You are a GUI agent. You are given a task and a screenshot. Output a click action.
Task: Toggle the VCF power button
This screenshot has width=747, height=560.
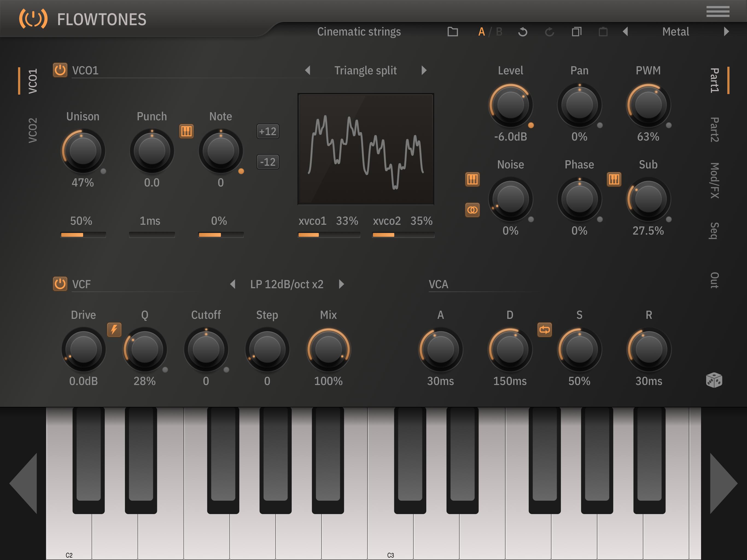tap(60, 284)
